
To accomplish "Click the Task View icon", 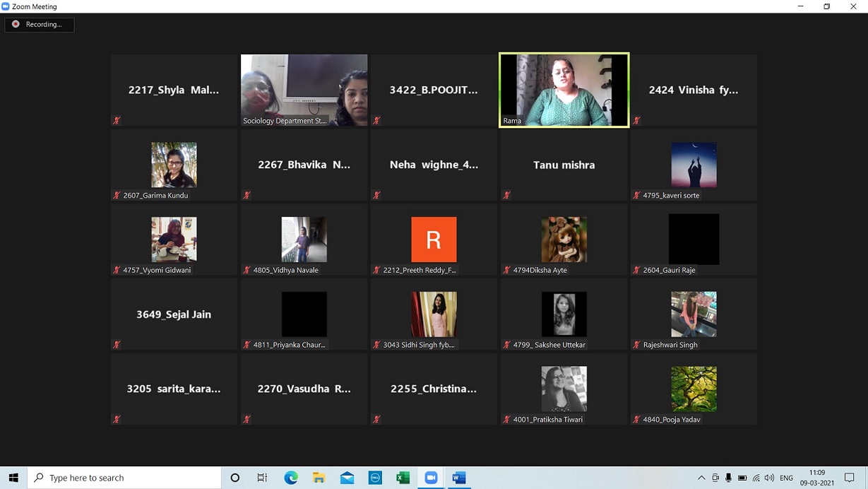I will [262, 478].
